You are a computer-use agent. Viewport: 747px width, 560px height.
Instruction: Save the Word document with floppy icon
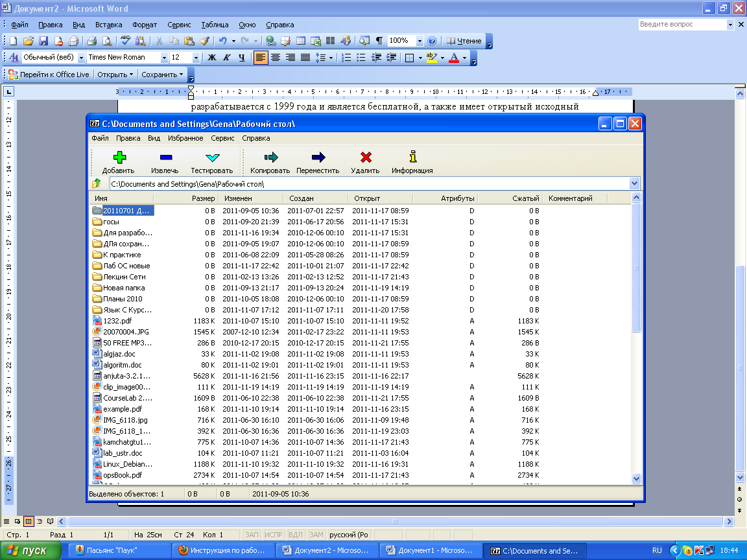43,41
